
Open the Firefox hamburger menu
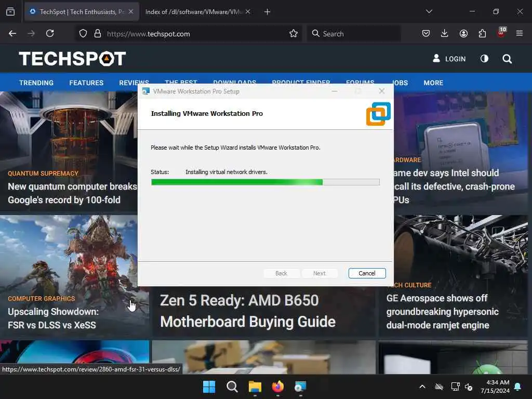[x=520, y=33]
